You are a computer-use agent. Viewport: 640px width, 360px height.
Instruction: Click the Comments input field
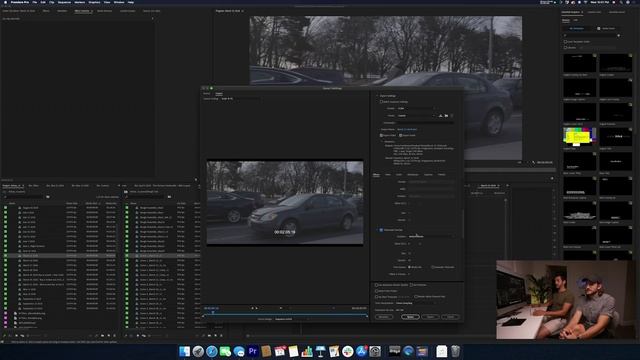tap(425, 123)
